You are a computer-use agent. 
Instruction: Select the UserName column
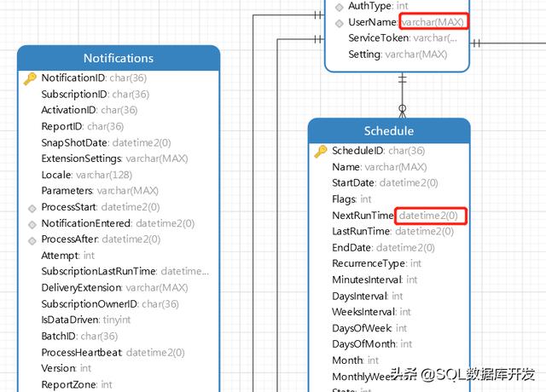406,22
